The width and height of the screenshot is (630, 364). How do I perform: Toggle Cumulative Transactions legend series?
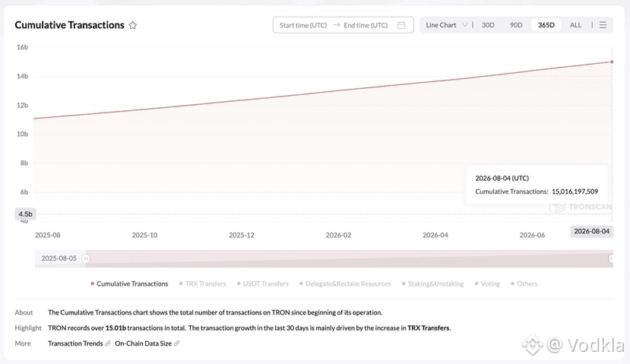129,283
